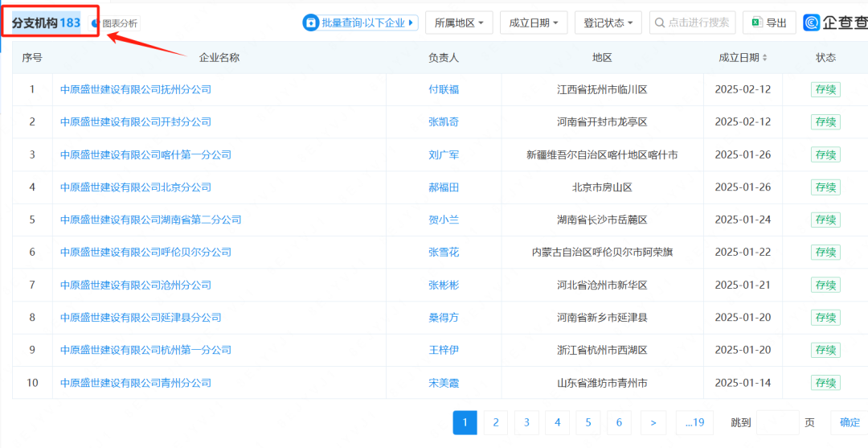Viewport: 868px width, 448px height.
Task: Click the 企查查 logo
Action: 835,23
